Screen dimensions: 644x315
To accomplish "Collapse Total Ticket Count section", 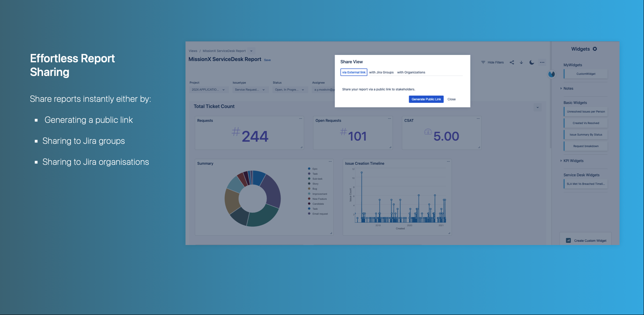I will [538, 107].
